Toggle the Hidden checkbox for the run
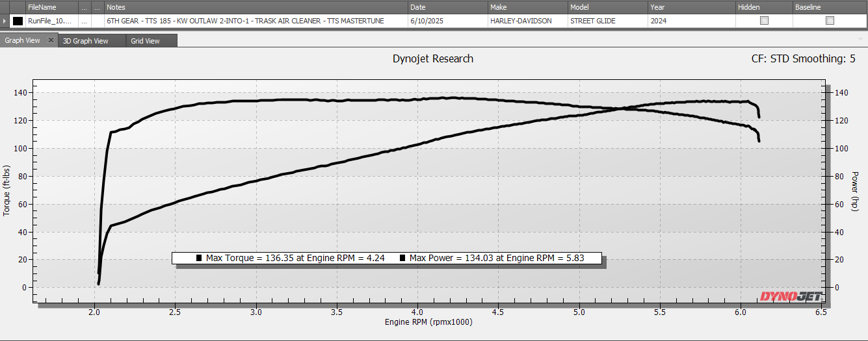This screenshot has height=341, width=868. pos(765,21)
